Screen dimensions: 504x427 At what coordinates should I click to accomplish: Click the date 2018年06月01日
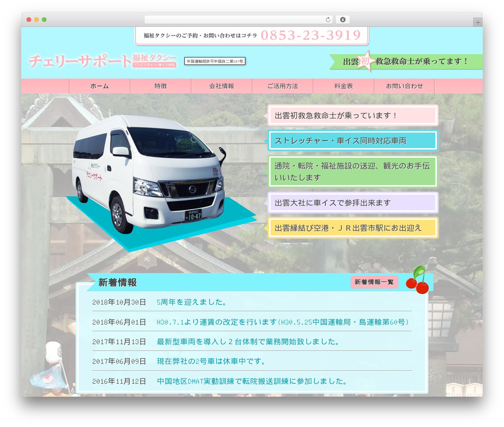pos(119,322)
